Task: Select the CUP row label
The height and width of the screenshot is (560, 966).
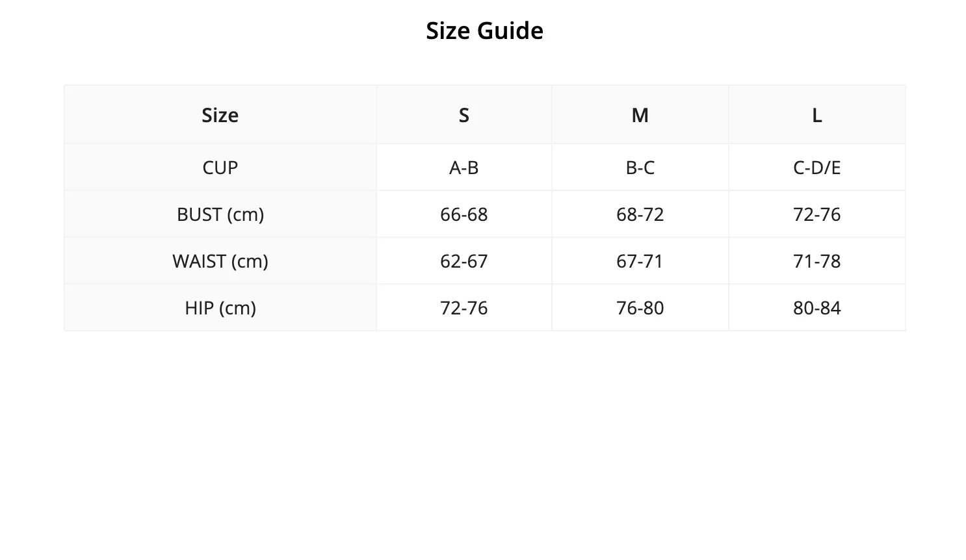Action: tap(220, 168)
